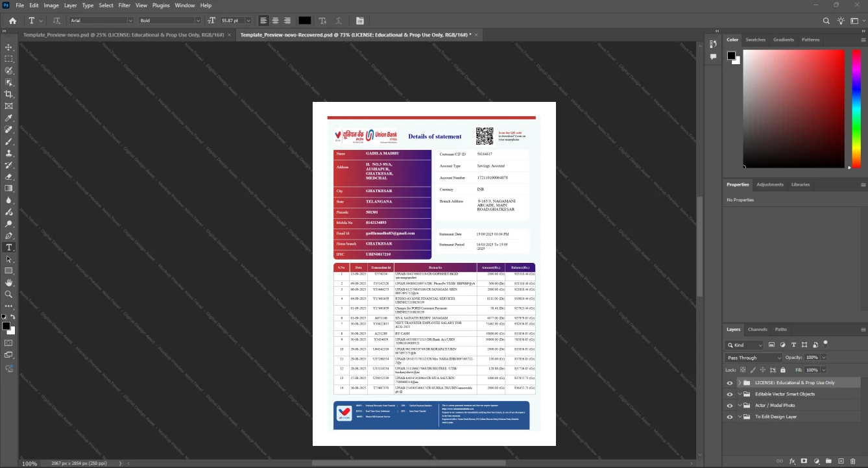Screen dimensions: 868x468
Task: Open the Kind filter dropdown in Layers
Action: click(745, 345)
